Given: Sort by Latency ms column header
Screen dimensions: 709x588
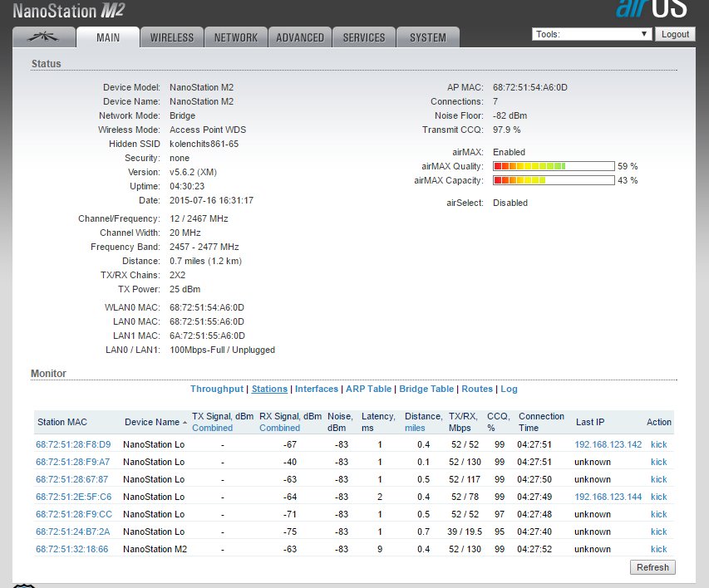Looking at the screenshot, I should (378, 422).
